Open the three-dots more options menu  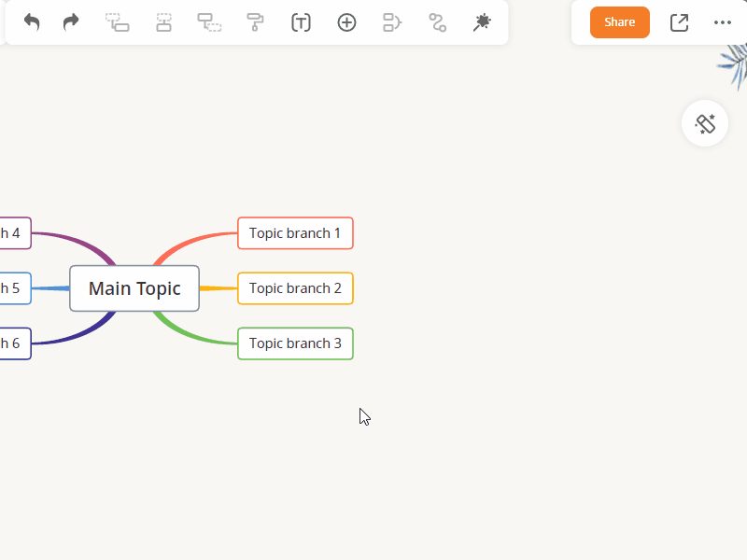click(x=723, y=22)
